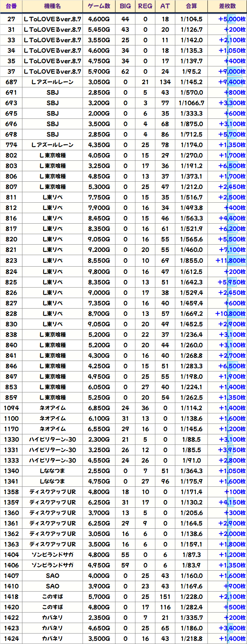Click the +9,400枚 value
247x644 pixels.
(x=232, y=82)
